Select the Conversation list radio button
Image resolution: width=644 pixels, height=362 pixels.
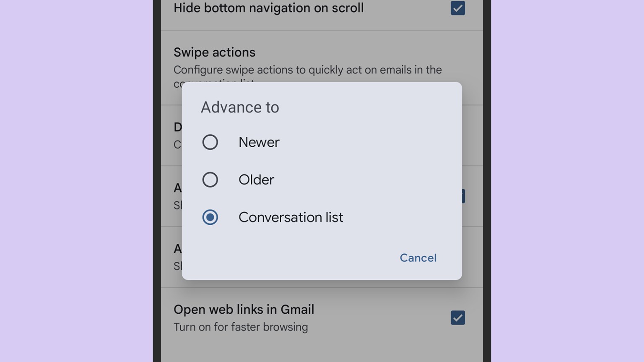(210, 217)
